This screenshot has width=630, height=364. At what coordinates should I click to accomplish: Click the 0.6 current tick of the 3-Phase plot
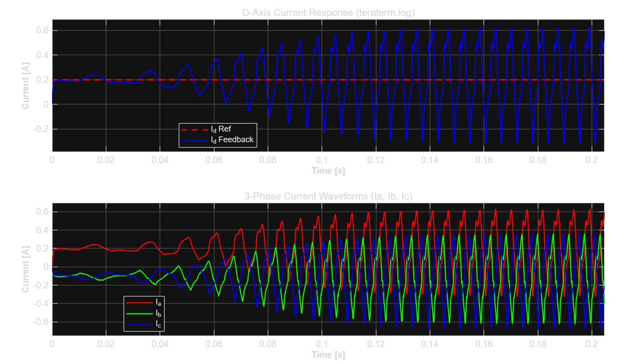click(42, 212)
